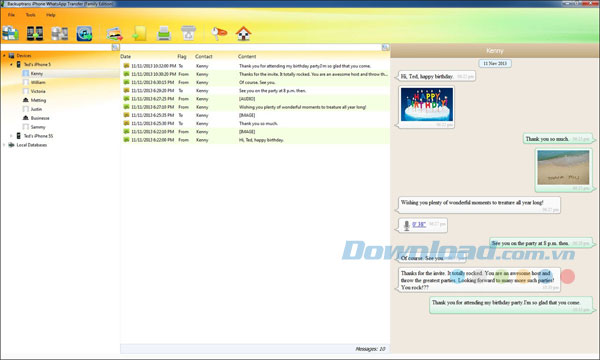
Task: Click the "11 Nov 2013" date label
Action: pos(495,64)
